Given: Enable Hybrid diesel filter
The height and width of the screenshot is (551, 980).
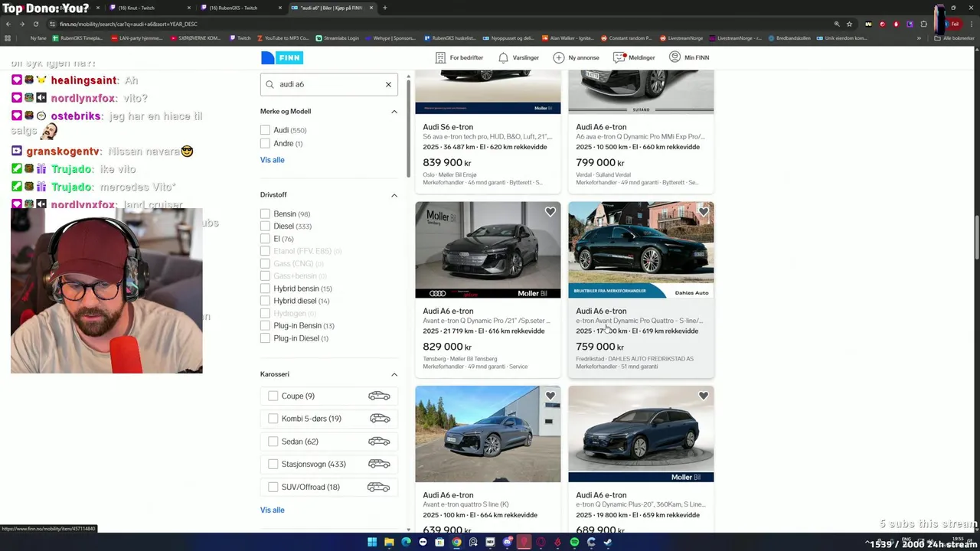Looking at the screenshot, I should tap(265, 301).
